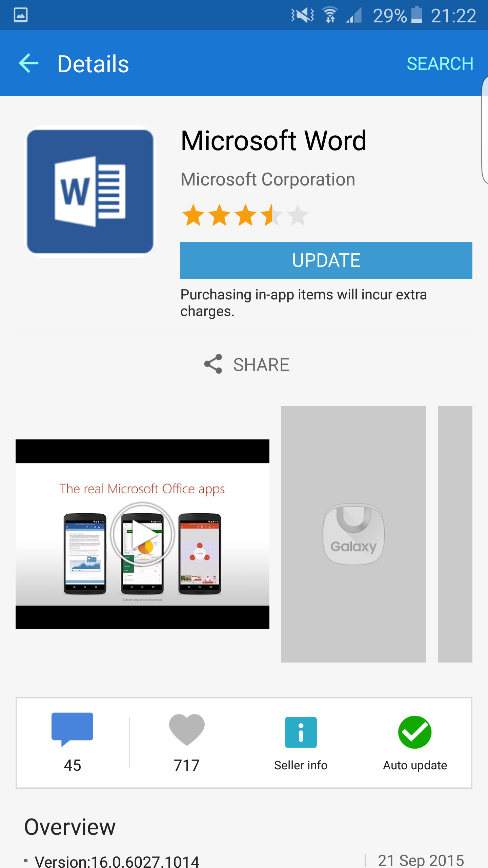Tap the edge panel handle on right

pyautogui.click(x=485, y=130)
